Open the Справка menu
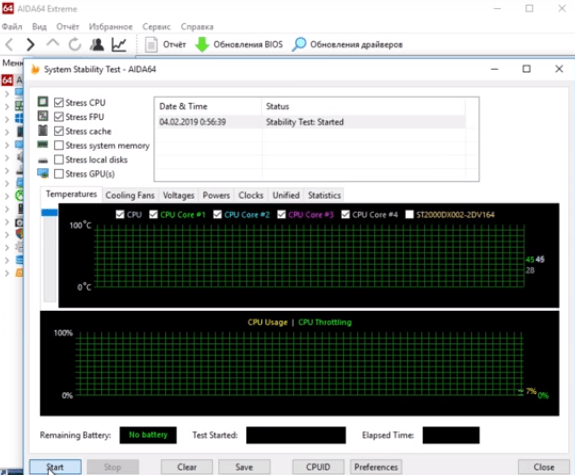Image resolution: width=575 pixels, height=475 pixels. pos(197,27)
